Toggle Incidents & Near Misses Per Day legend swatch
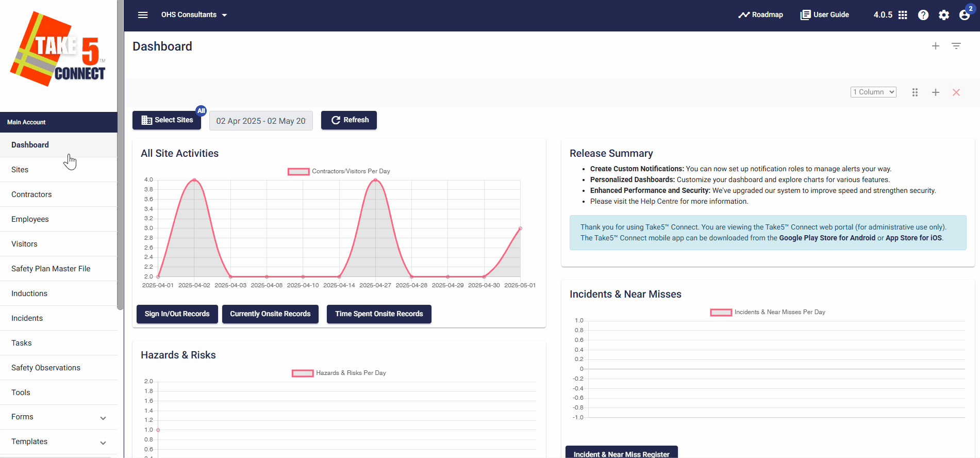980x458 pixels. pos(721,313)
